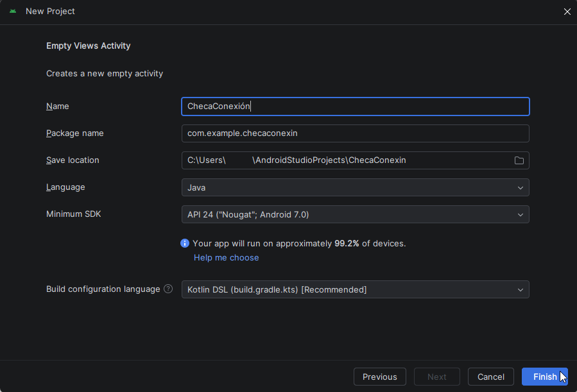The height and width of the screenshot is (392, 577).
Task: Click the Minimum SDK label
Action: click(74, 214)
